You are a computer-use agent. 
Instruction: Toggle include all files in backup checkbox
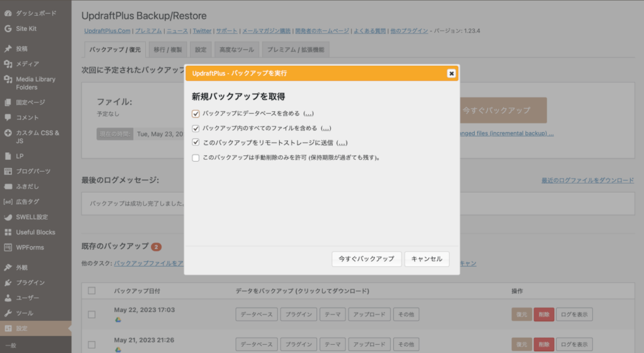[x=196, y=128]
